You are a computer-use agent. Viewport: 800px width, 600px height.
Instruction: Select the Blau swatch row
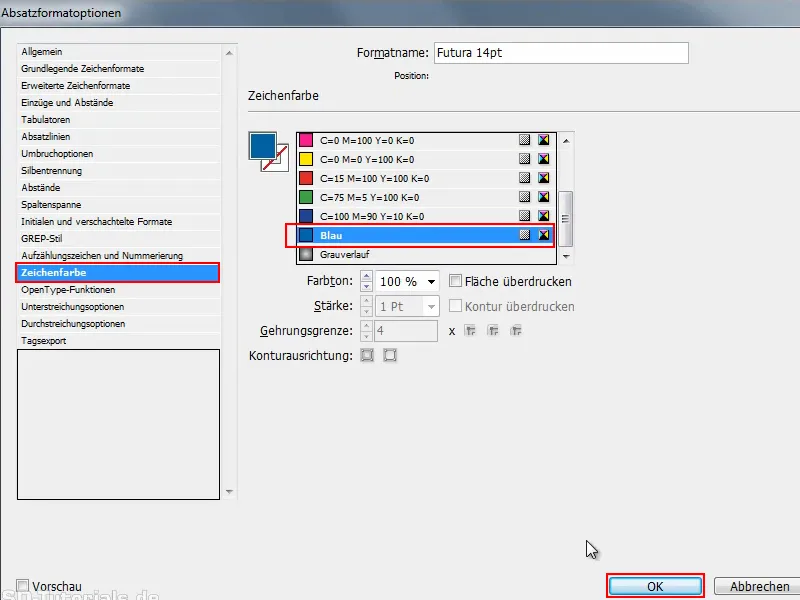[x=426, y=235]
